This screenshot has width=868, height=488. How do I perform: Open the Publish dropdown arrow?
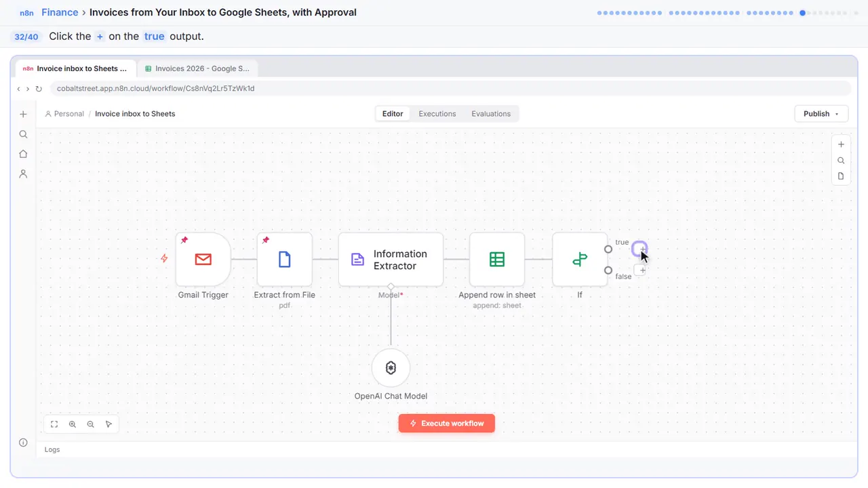pyautogui.click(x=837, y=114)
